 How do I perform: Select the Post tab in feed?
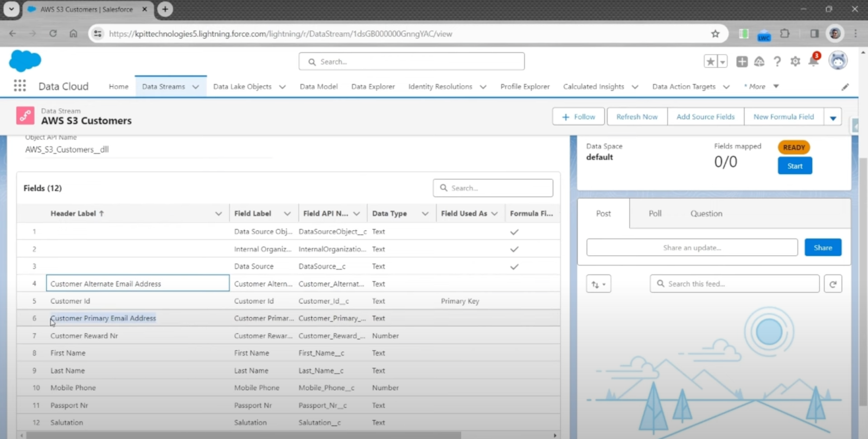(603, 214)
